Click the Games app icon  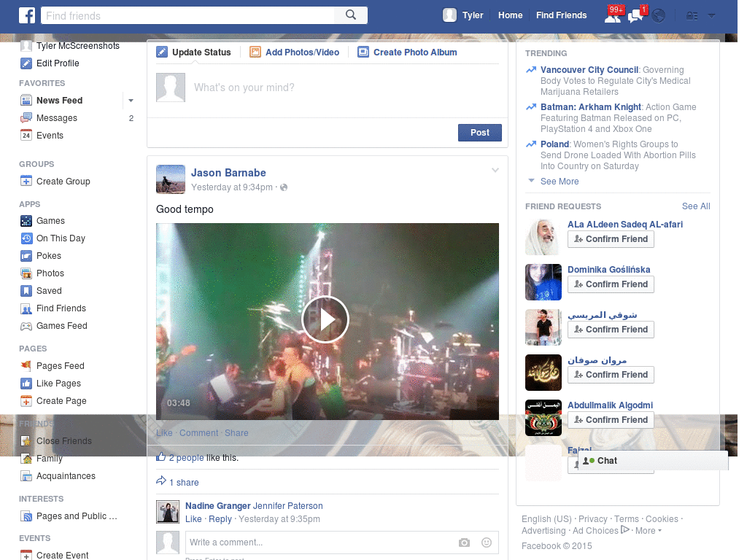coord(26,221)
